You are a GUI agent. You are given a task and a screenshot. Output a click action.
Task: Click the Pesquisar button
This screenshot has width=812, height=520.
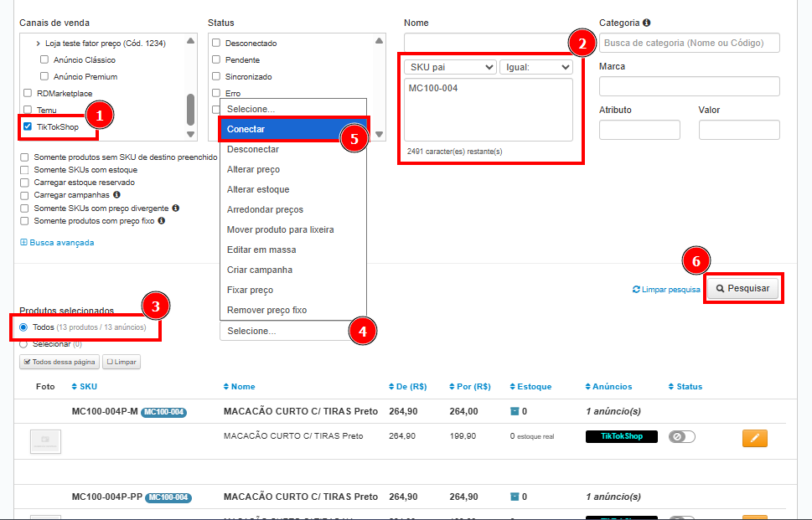point(743,288)
